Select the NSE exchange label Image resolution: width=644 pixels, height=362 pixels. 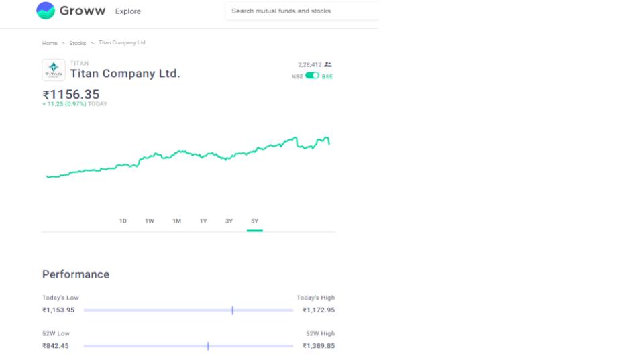297,76
